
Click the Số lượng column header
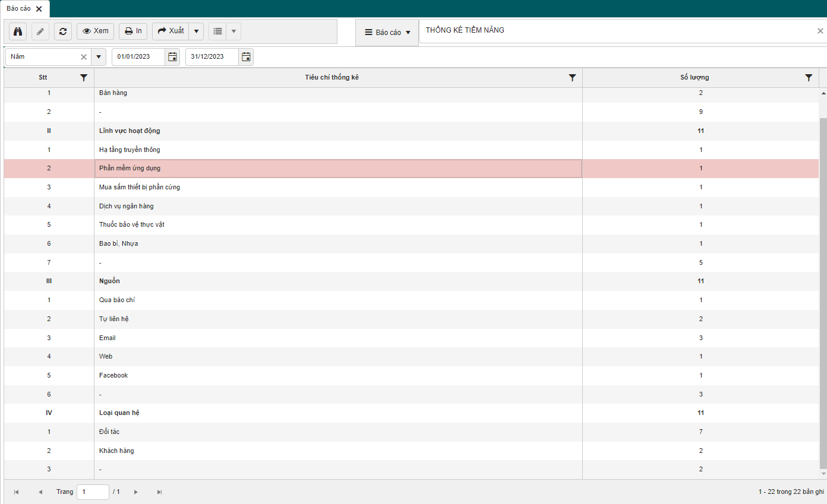tap(695, 78)
